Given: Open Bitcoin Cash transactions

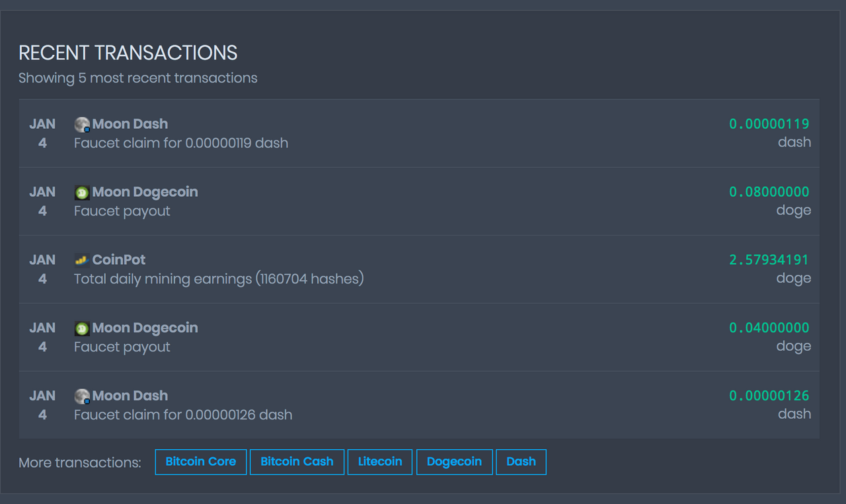Looking at the screenshot, I should coord(297,462).
